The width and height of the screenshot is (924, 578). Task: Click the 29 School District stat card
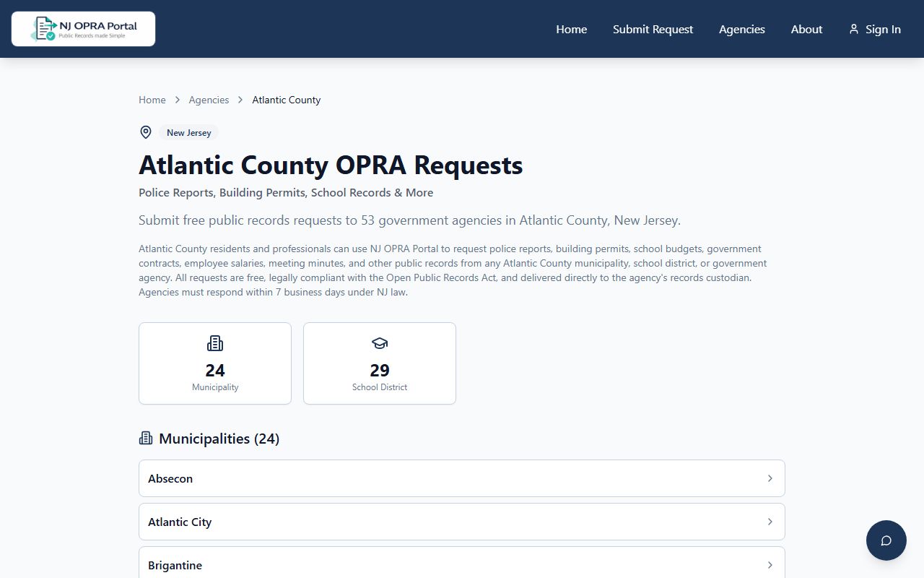380,363
